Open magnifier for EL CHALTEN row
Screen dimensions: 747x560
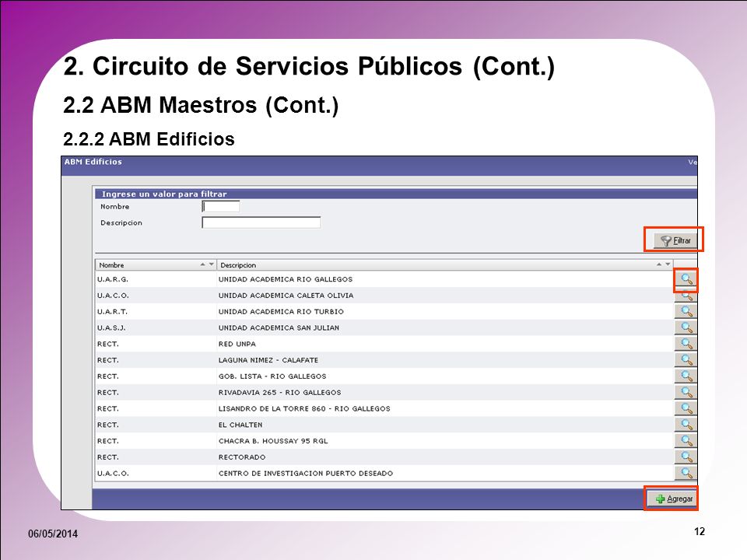tap(686, 425)
